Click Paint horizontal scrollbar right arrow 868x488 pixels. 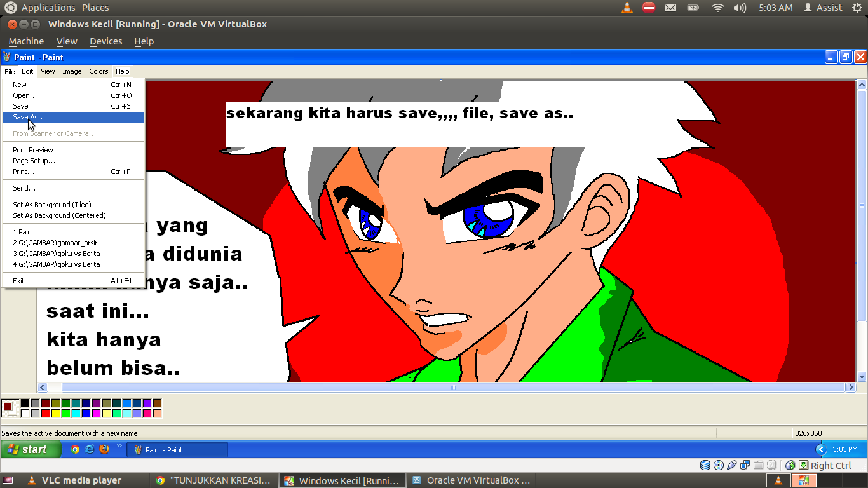coord(851,387)
